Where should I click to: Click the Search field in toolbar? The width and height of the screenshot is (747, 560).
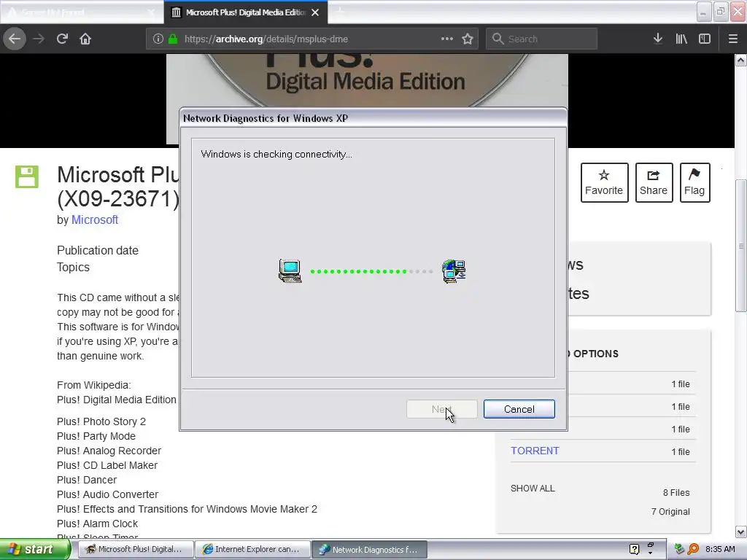coord(541,39)
